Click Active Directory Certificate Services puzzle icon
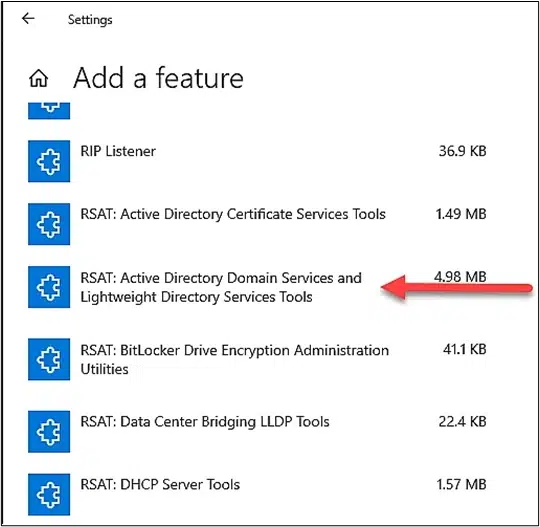 click(x=49, y=224)
